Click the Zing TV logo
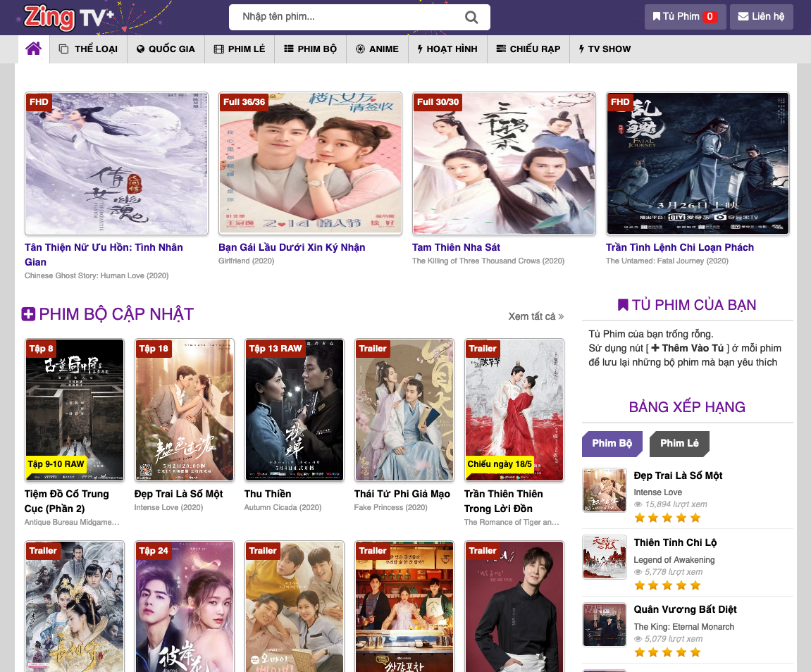The width and height of the screenshot is (811, 672). 69,17
